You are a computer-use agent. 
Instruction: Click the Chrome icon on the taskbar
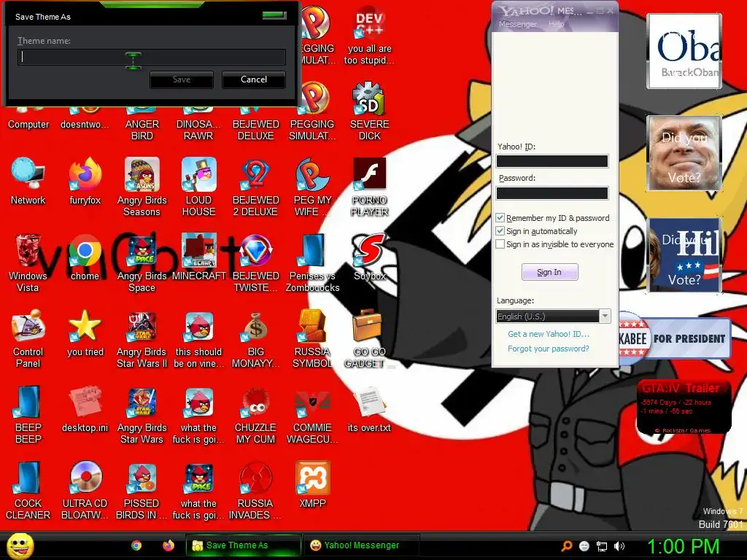tap(136, 545)
